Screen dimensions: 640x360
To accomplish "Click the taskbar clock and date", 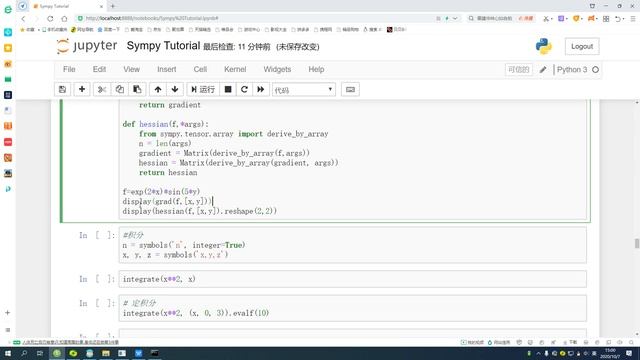I will click(610, 353).
